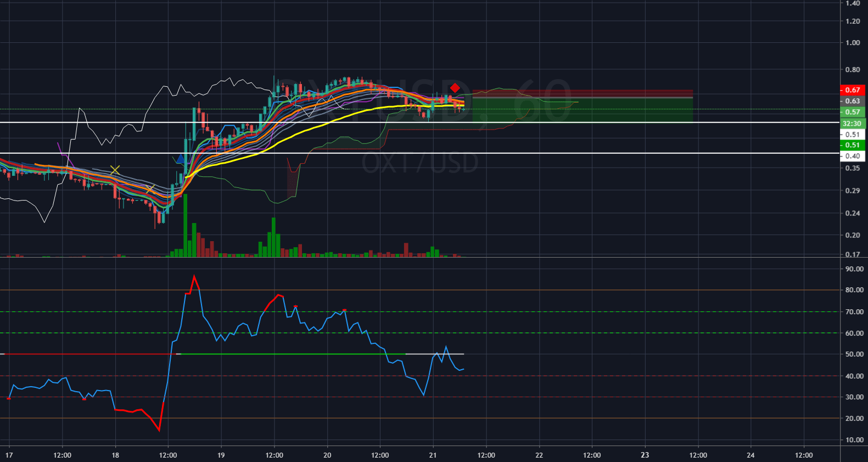Select the upper white horizontal line at 0.51

[x=420, y=123]
